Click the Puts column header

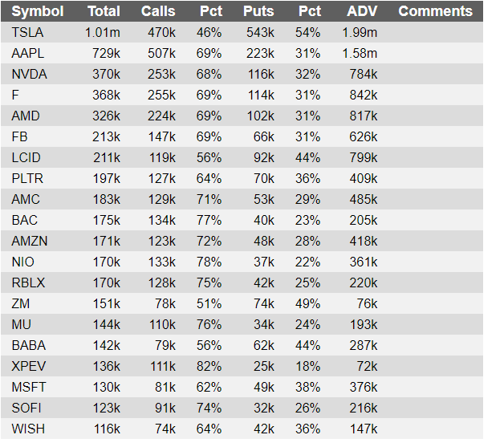258,11
